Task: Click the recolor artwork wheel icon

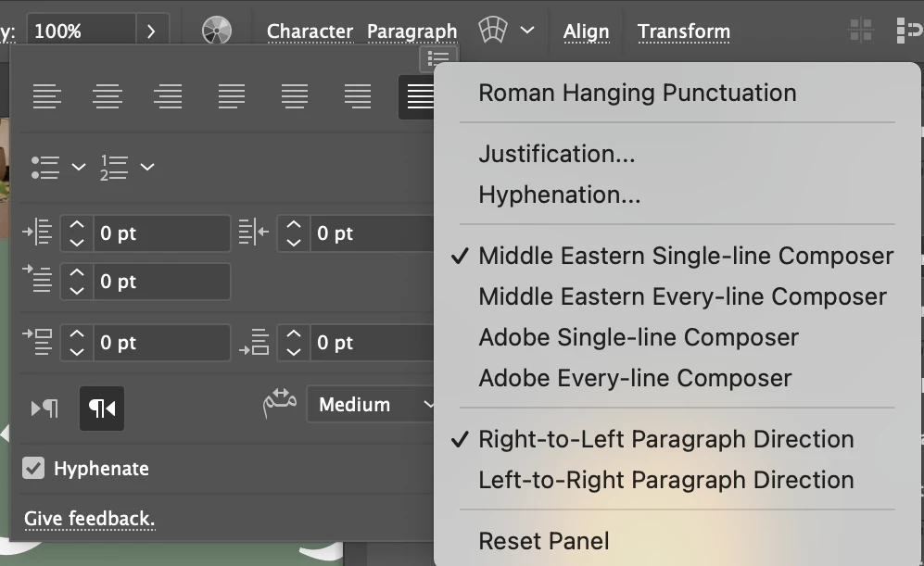Action: pos(216,31)
